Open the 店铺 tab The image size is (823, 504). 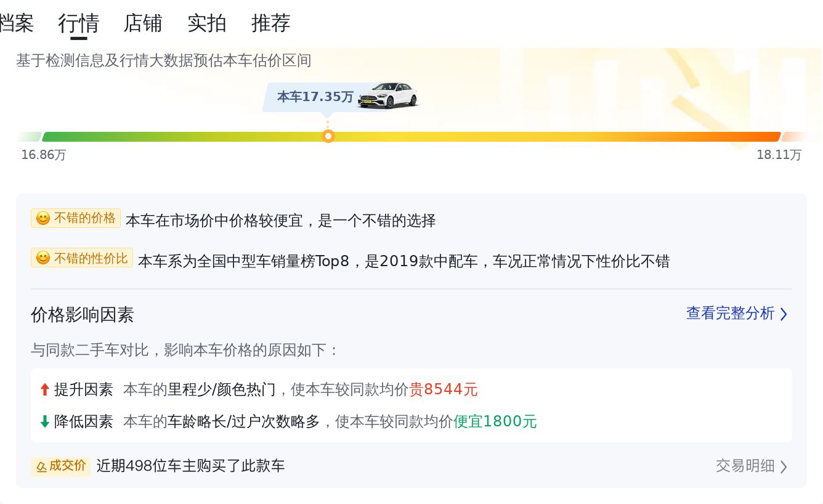point(143,23)
